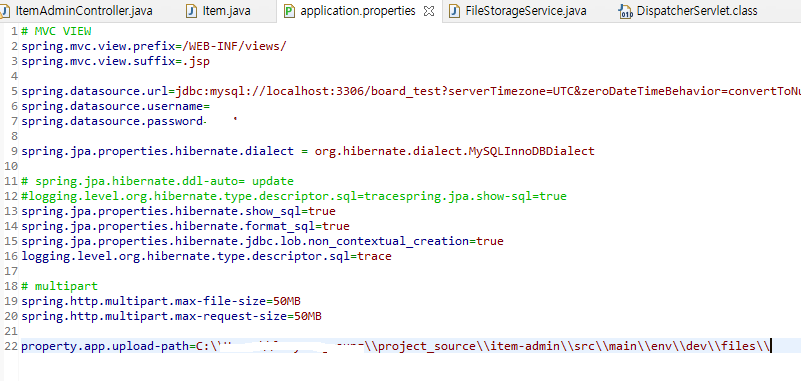The width and height of the screenshot is (801, 381).
Task: Click the Java file icon on the Item.java tab
Action: point(192,11)
